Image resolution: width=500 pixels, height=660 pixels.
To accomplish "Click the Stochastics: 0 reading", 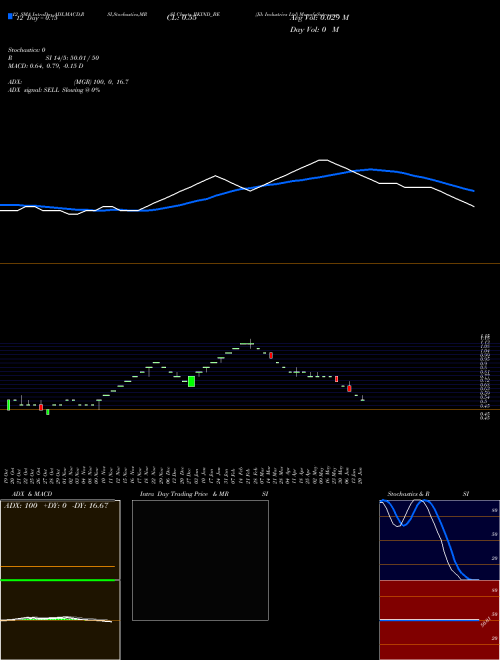I will 27,50.
